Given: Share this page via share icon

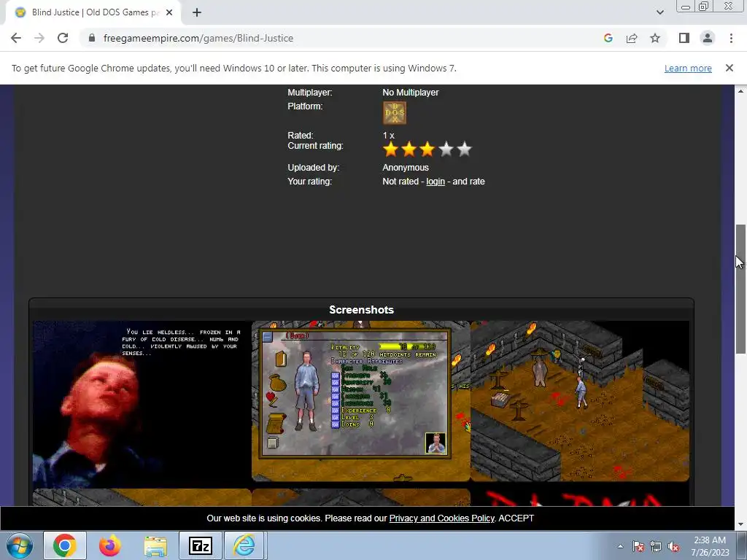Looking at the screenshot, I should pyautogui.click(x=632, y=38).
